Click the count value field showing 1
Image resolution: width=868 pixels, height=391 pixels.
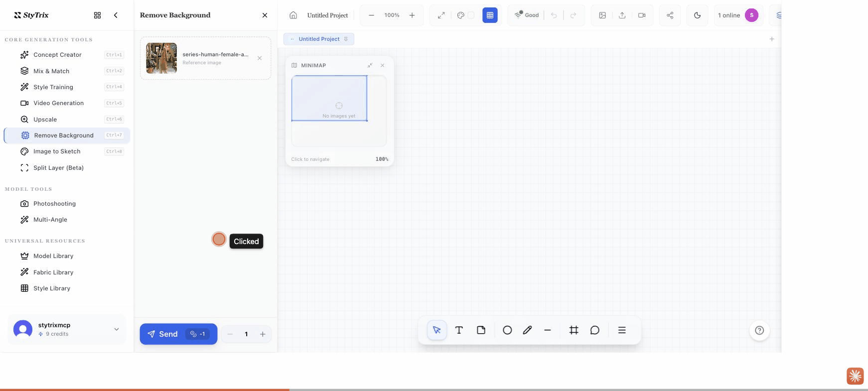point(246,334)
